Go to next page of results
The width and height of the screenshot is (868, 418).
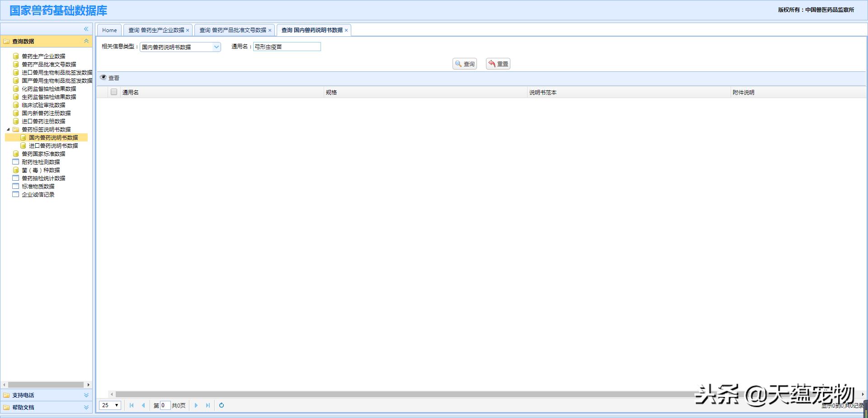196,405
